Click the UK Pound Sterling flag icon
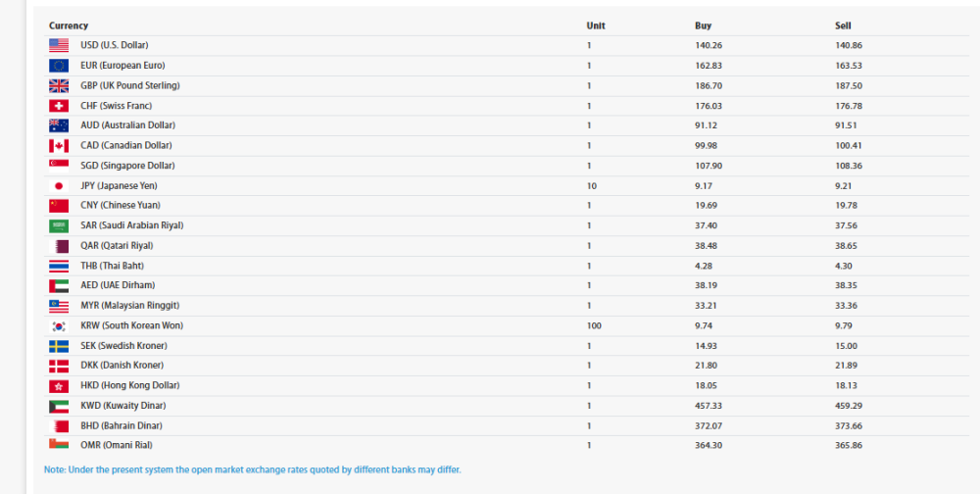This screenshot has width=980, height=494. click(59, 85)
